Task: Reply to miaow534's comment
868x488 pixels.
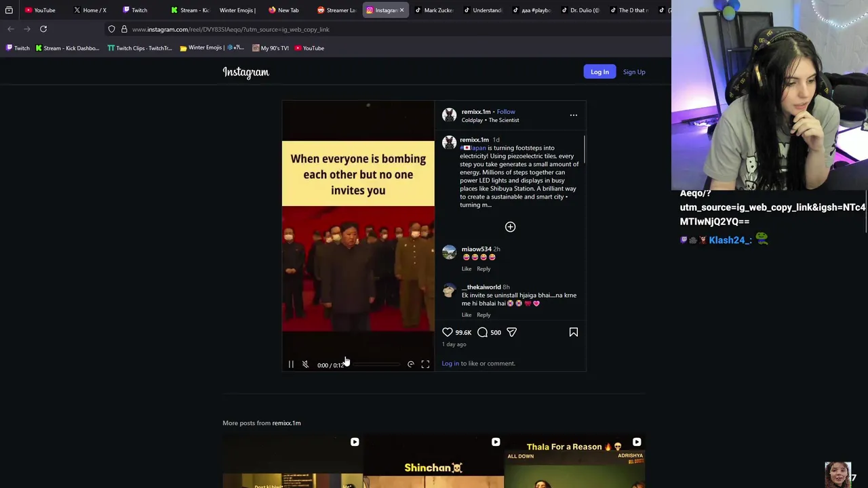Action: 484,269
